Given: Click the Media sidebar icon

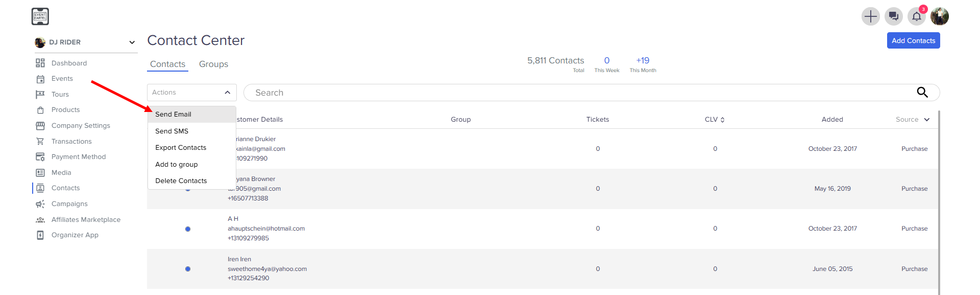Looking at the screenshot, I should click(x=40, y=173).
